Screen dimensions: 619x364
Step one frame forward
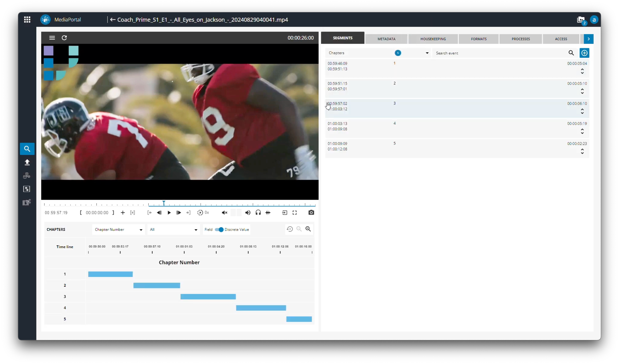click(x=179, y=213)
